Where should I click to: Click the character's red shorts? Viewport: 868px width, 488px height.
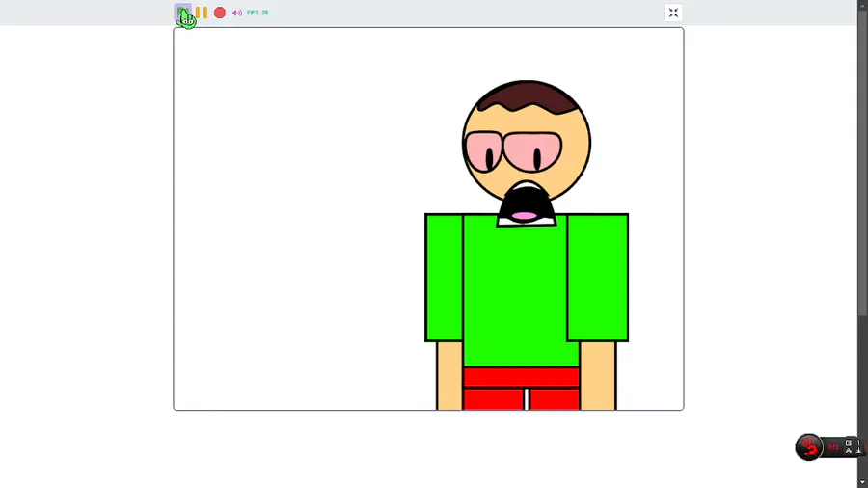point(521,389)
